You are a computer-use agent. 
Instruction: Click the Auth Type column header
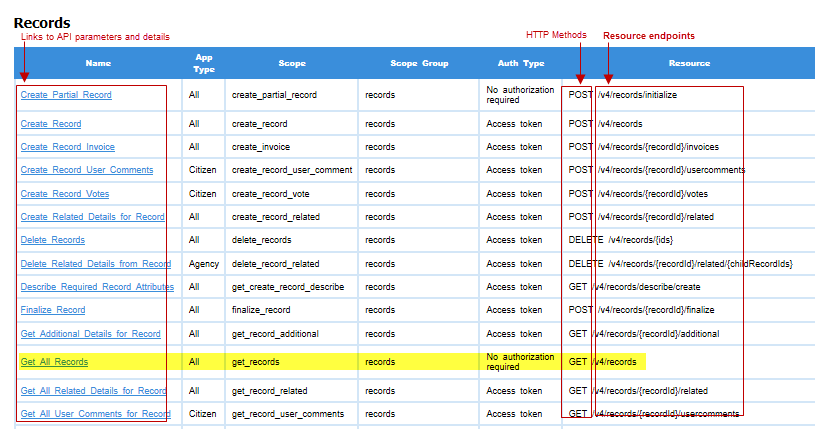pyautogui.click(x=520, y=63)
